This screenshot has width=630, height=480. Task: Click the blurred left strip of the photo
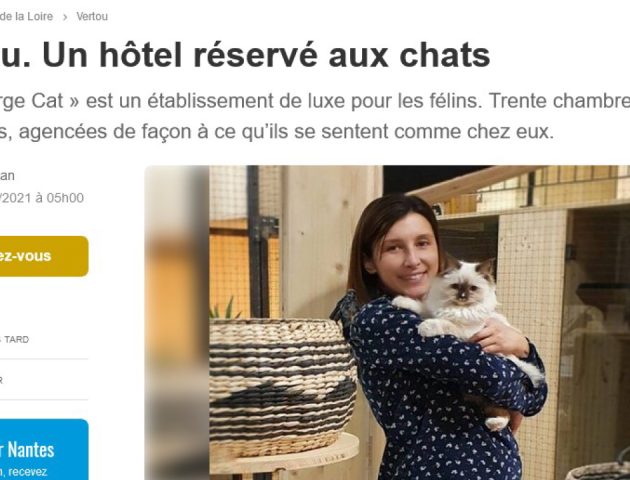177,323
